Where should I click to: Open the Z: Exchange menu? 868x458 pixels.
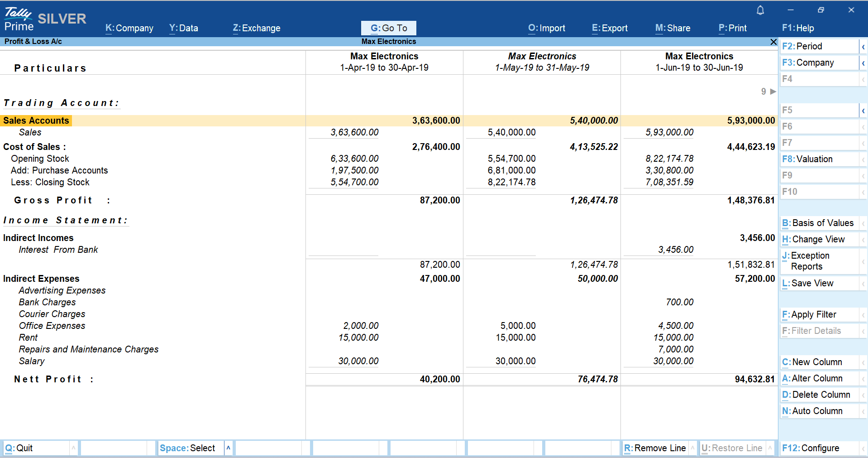coord(257,28)
